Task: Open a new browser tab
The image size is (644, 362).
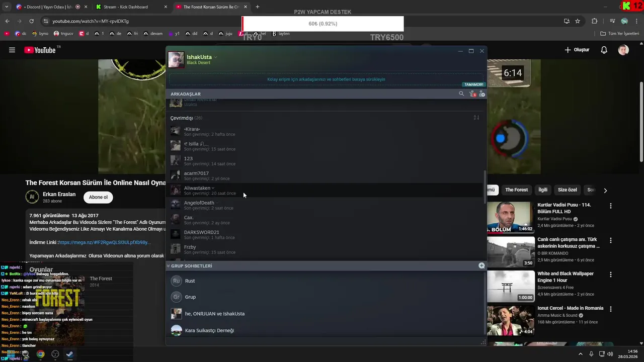Action: point(258,7)
